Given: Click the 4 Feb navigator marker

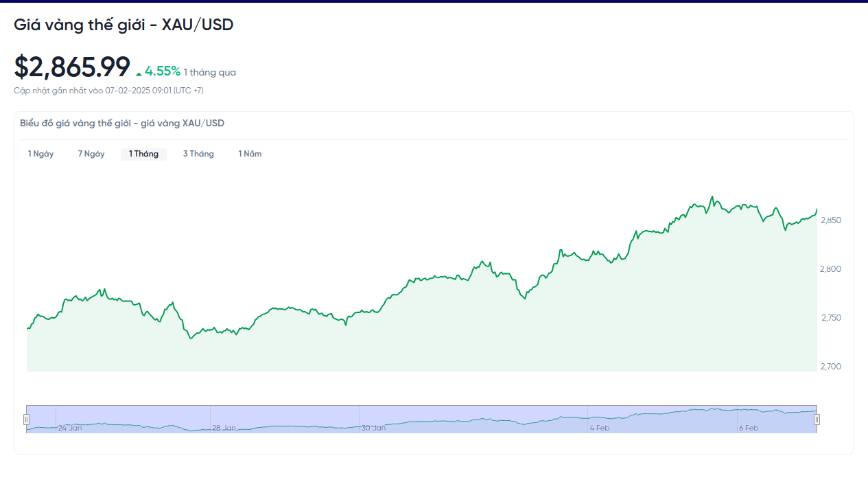Looking at the screenshot, I should pyautogui.click(x=600, y=428).
